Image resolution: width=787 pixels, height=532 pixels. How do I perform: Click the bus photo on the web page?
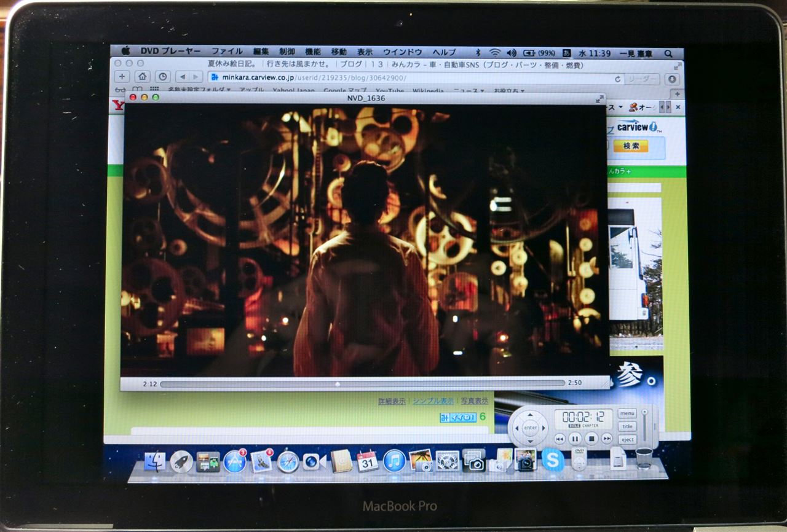click(635, 273)
